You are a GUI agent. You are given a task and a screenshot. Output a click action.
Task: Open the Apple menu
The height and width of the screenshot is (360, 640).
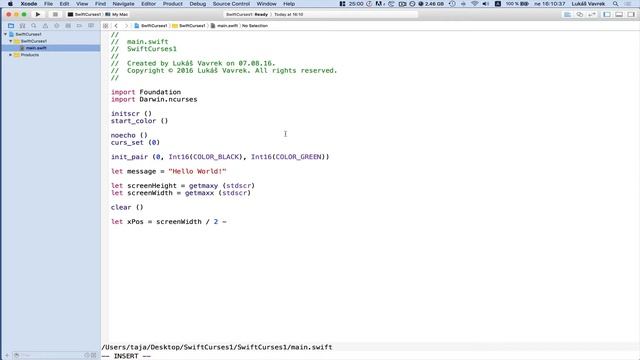(10, 4)
